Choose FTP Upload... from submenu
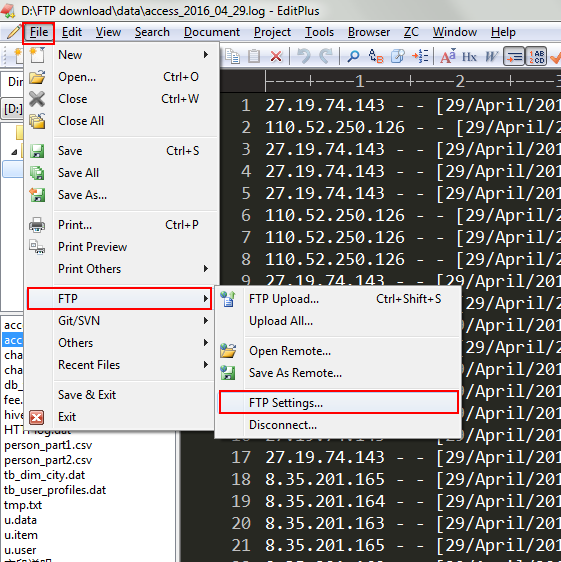This screenshot has width=561, height=562. coord(338,299)
